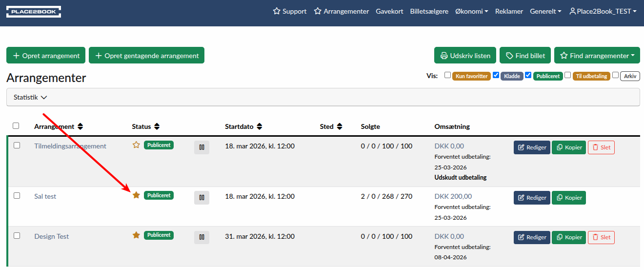Go to Gavekort in navigation

click(x=389, y=11)
